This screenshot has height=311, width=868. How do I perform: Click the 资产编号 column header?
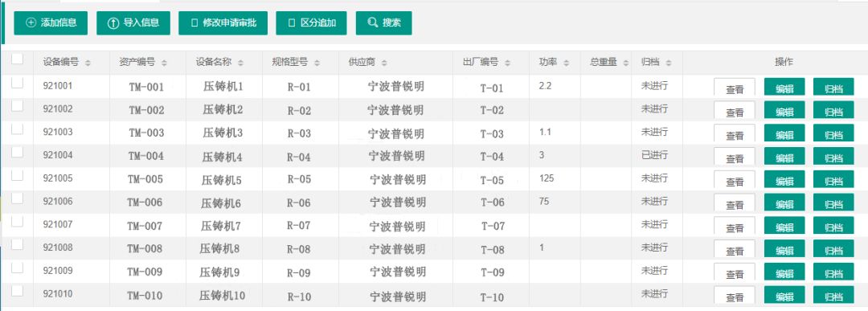click(137, 63)
